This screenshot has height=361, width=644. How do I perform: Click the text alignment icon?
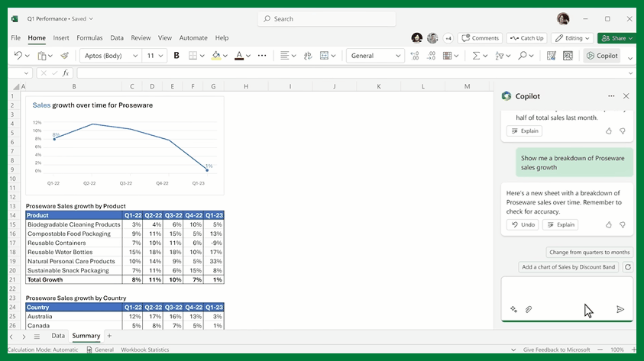pos(284,56)
